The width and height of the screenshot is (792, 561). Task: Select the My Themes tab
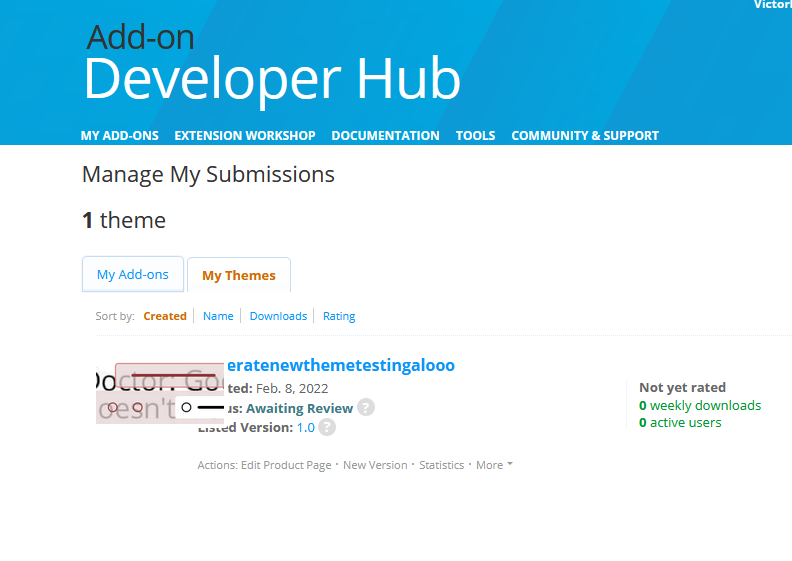point(239,275)
